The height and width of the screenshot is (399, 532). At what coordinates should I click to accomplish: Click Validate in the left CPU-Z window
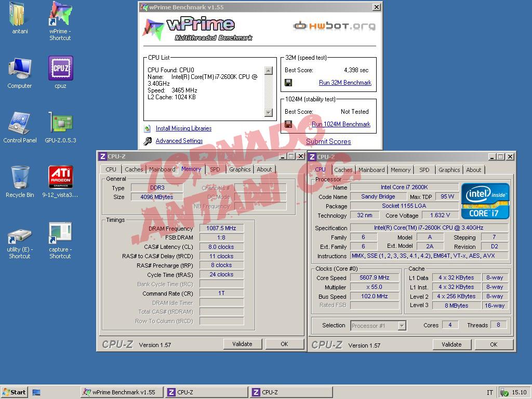tap(243, 344)
